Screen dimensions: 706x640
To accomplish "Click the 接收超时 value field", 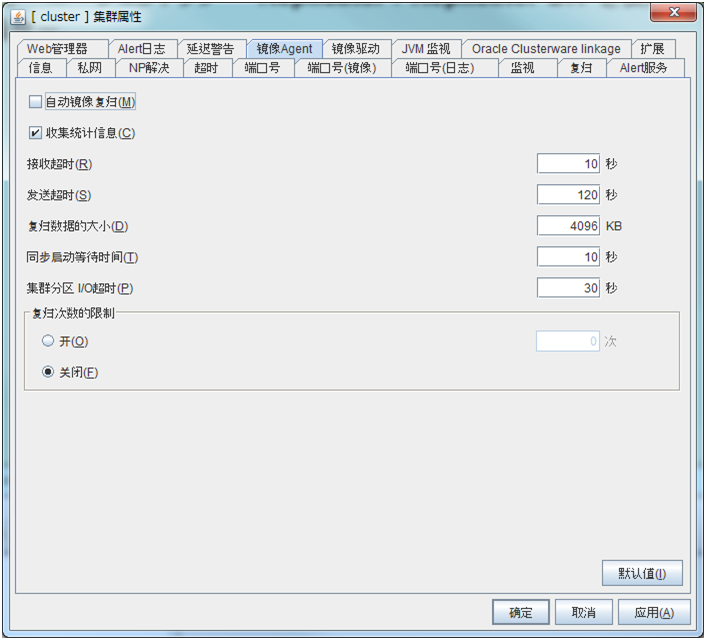I will tap(568, 163).
